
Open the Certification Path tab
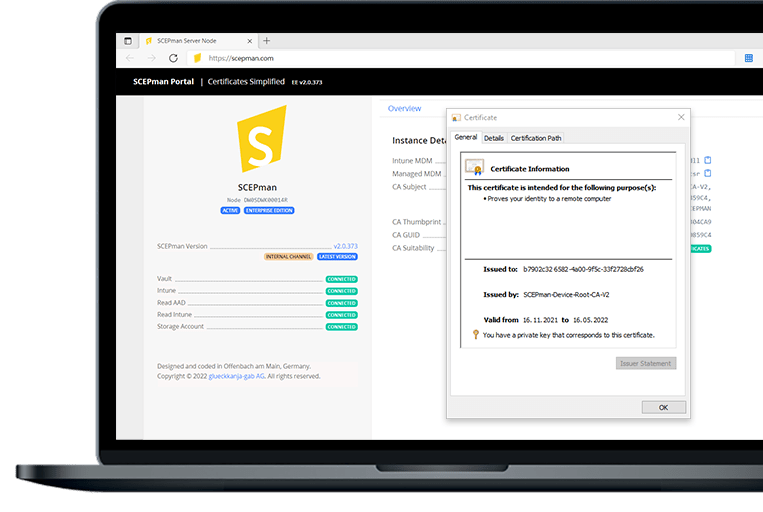coord(536,138)
